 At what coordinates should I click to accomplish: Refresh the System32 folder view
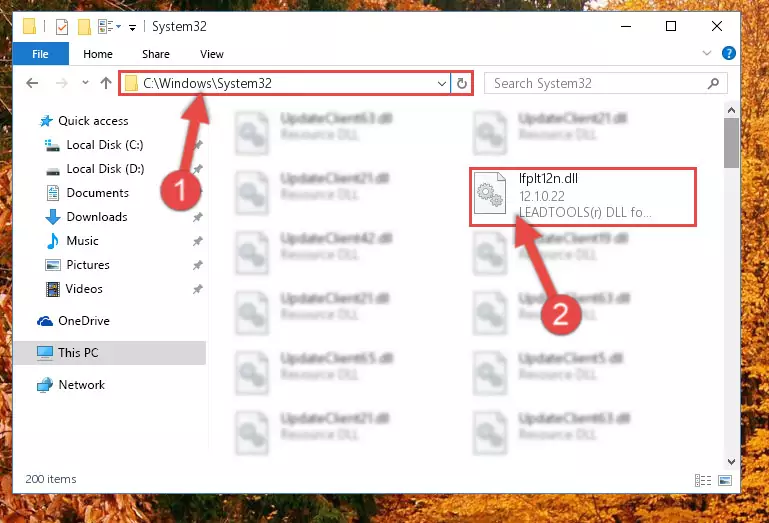pos(461,83)
